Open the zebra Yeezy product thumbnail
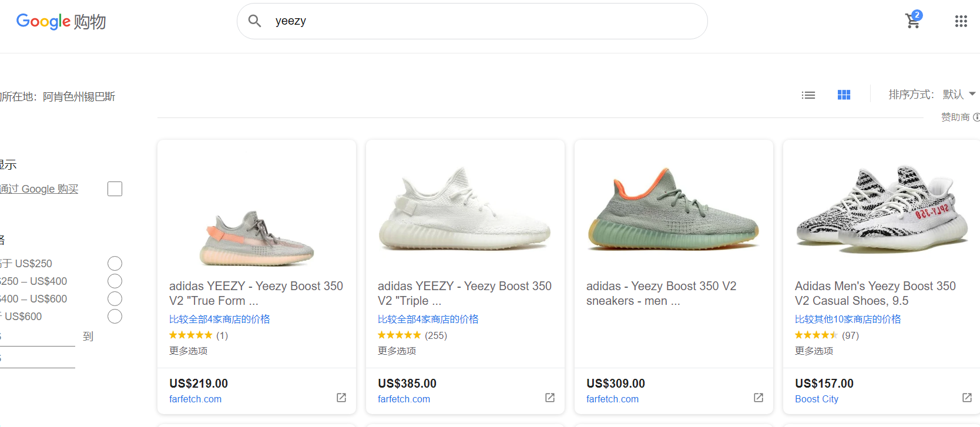 click(x=881, y=209)
